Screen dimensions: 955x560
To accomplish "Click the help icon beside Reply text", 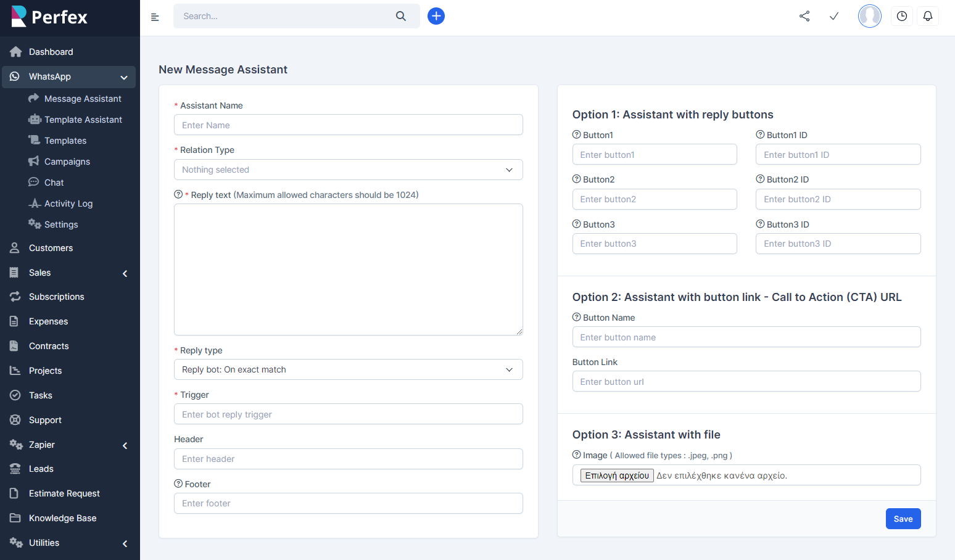I will (178, 194).
